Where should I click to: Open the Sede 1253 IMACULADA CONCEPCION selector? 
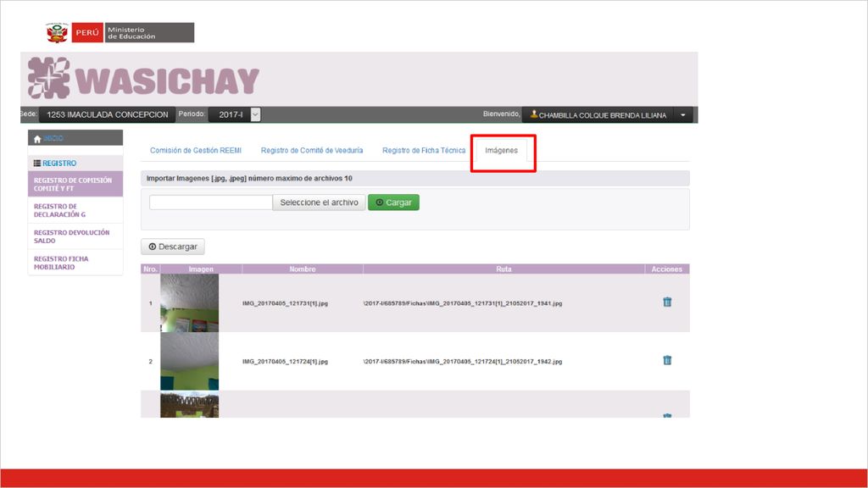pyautogui.click(x=108, y=114)
